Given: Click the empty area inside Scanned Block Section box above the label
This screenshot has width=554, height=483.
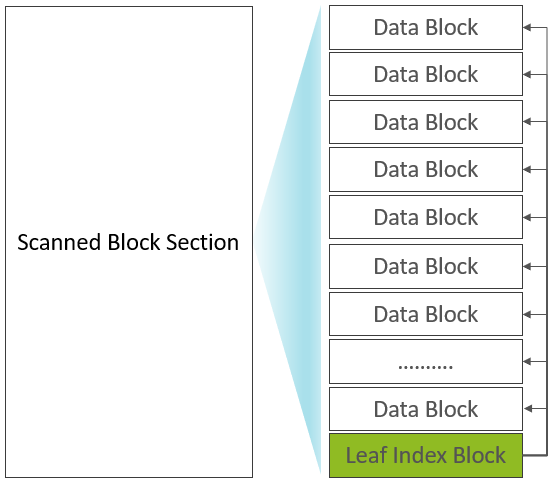Looking at the screenshot, I should coord(129,117).
